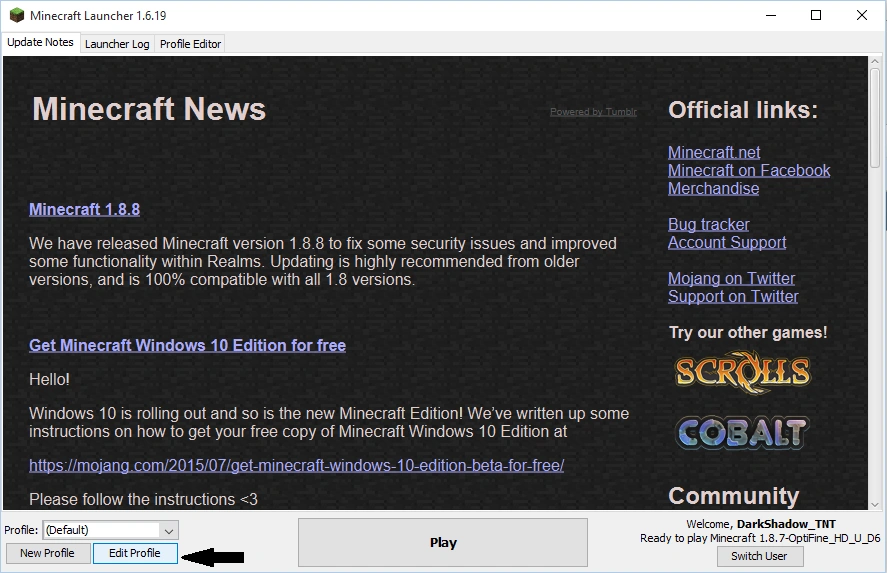The image size is (887, 573).
Task: Open the Bug tracker link
Action: (708, 225)
